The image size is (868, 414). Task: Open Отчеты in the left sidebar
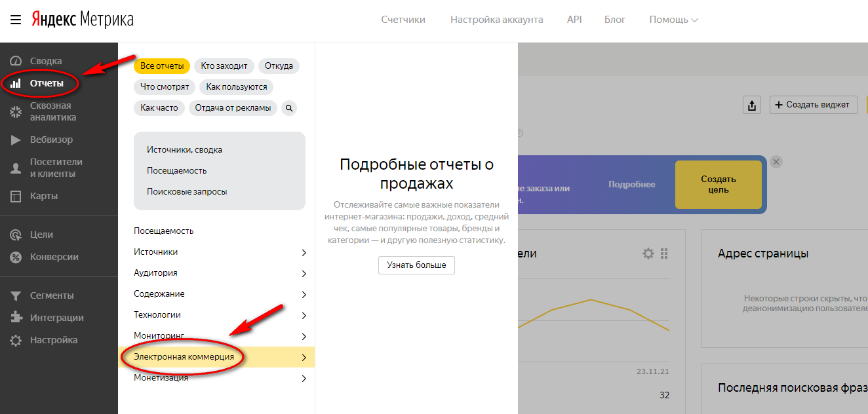tap(47, 83)
